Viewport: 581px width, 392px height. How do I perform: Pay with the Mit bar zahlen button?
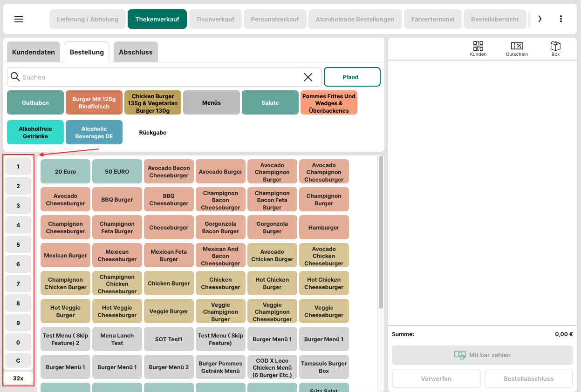[482, 355]
